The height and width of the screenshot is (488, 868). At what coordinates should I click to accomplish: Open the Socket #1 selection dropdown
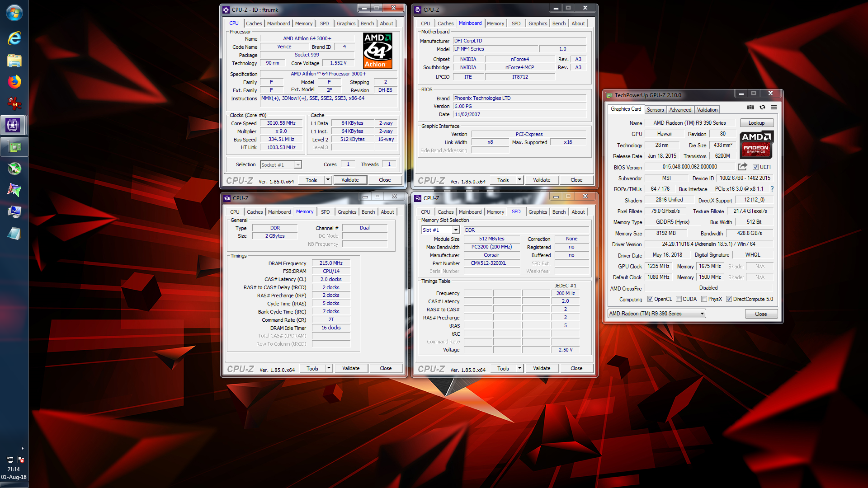[x=281, y=165]
